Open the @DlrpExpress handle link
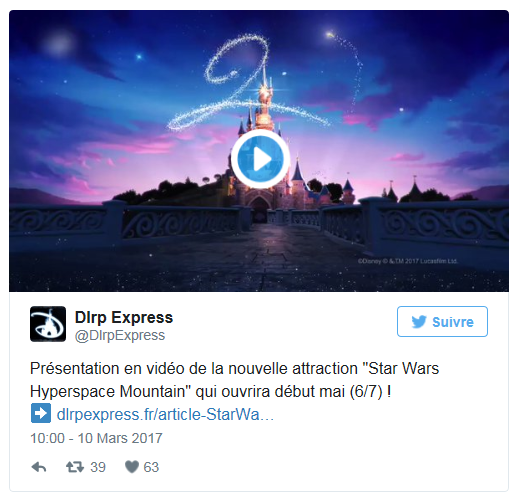This screenshot has width=518, height=502. pyautogui.click(x=120, y=335)
